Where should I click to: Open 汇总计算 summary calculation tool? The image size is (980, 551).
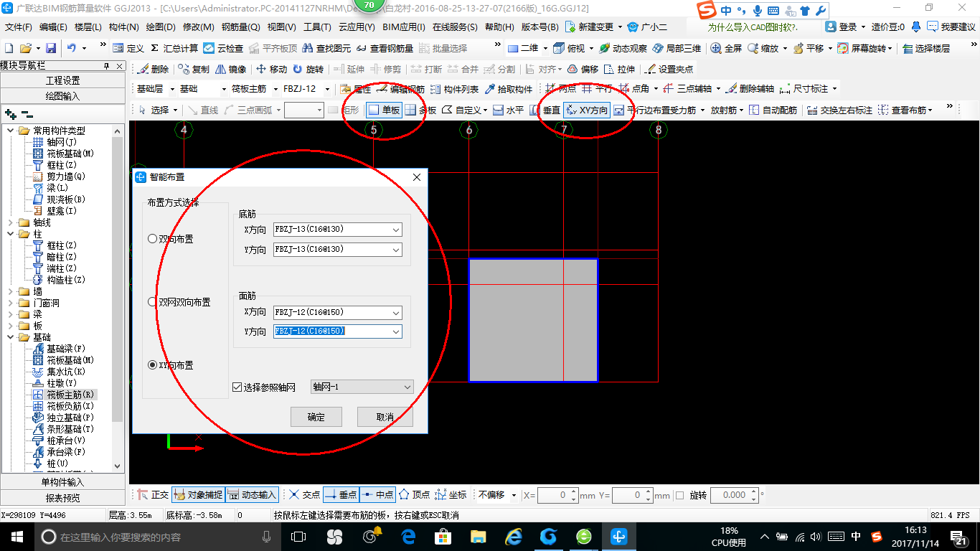(x=174, y=48)
